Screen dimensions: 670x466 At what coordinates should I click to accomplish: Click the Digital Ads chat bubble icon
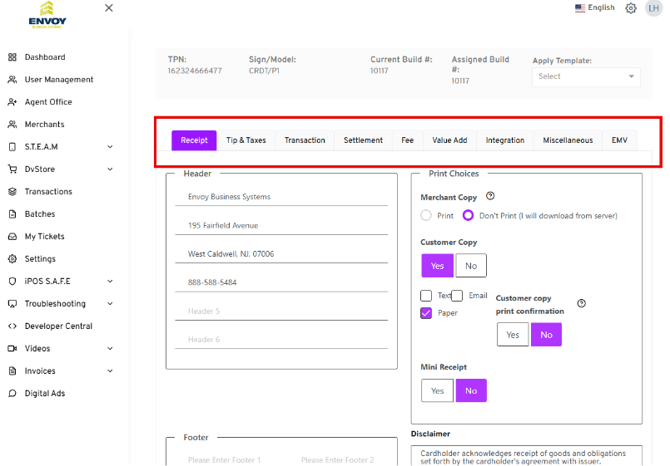12,393
